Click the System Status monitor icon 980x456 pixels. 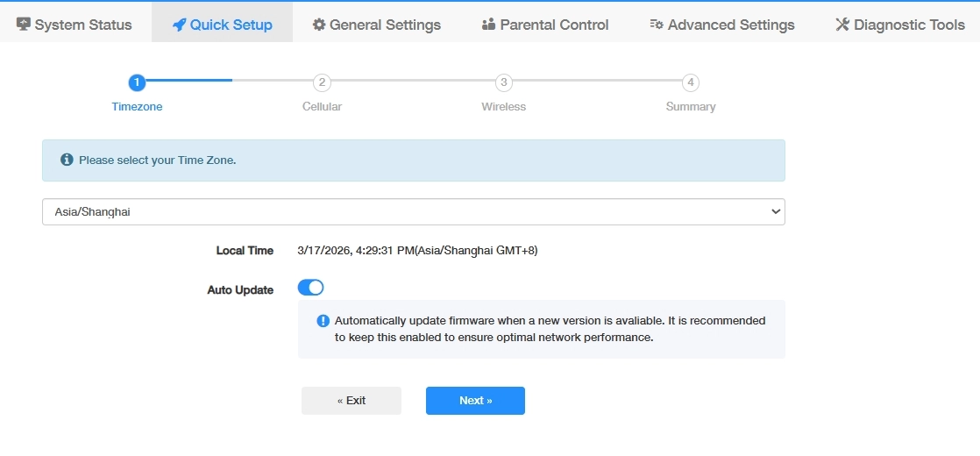(24, 24)
